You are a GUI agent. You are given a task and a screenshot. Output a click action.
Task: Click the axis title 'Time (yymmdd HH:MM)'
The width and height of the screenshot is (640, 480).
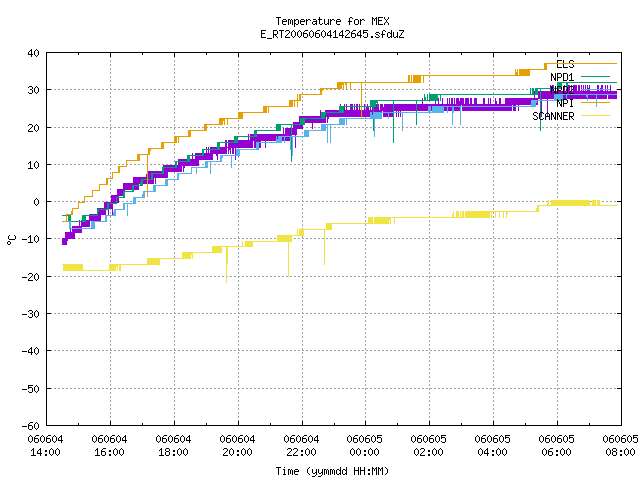coord(332,471)
